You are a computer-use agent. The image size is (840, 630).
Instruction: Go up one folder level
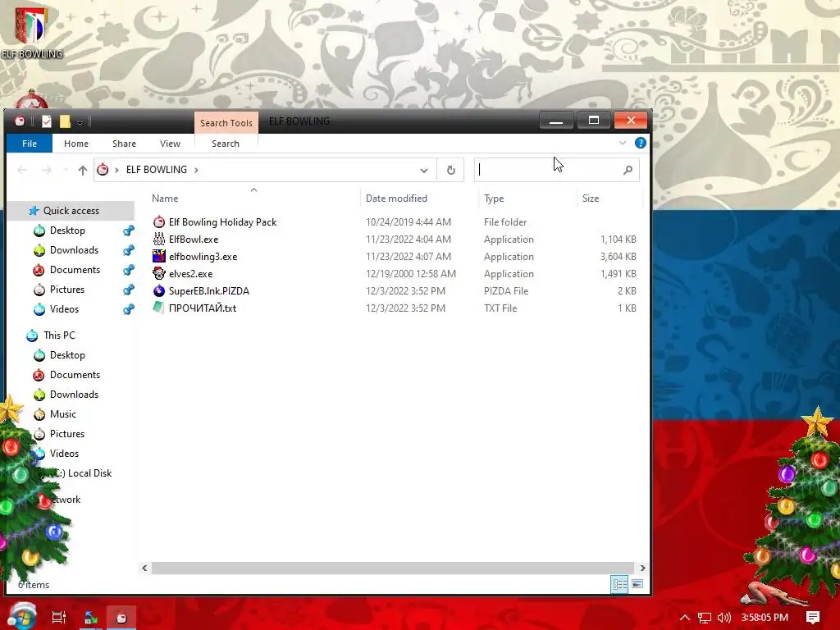pyautogui.click(x=83, y=171)
